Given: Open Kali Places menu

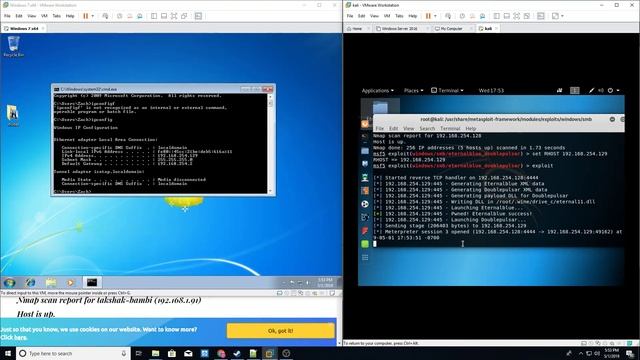Looking at the screenshot, I should pyautogui.click(x=413, y=91).
